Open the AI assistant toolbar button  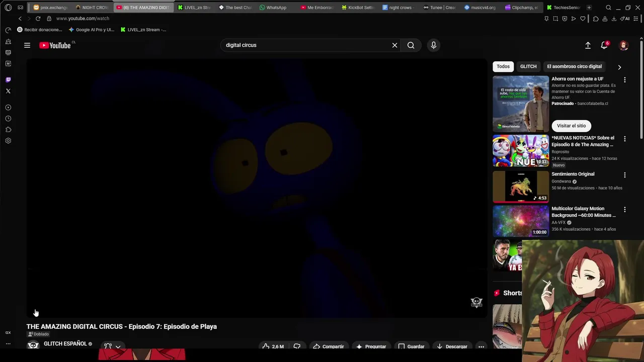625,19
